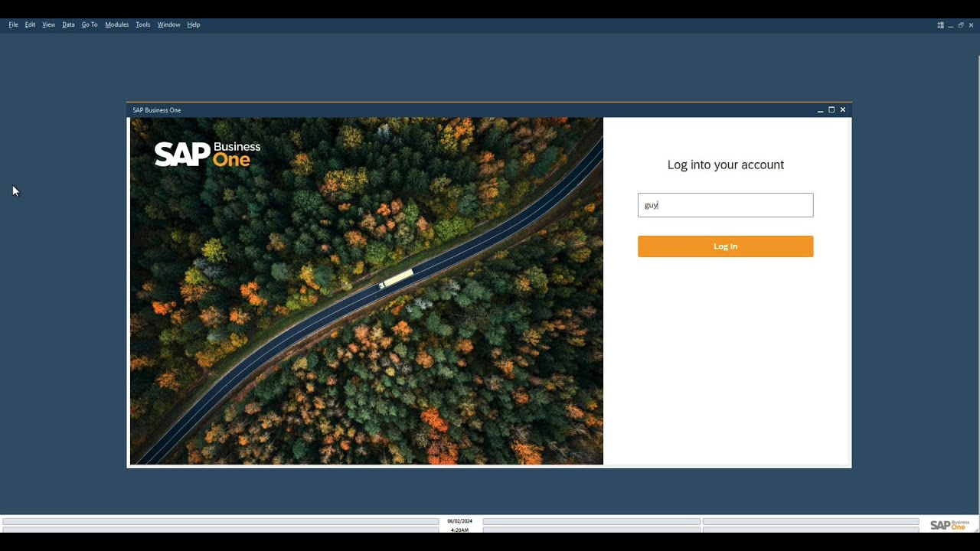The height and width of the screenshot is (551, 980).
Task: Minimize the SAP Business One login dialog
Action: 820,110
